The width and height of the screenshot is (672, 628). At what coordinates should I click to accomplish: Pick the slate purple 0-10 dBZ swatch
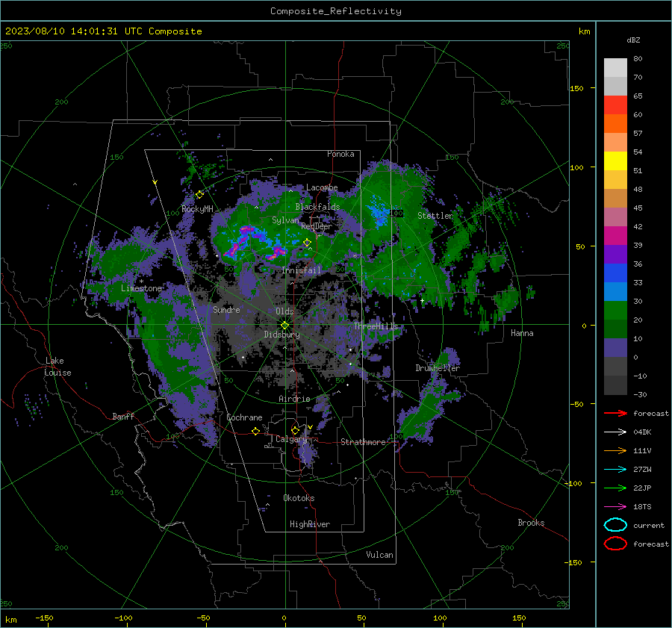(615, 347)
